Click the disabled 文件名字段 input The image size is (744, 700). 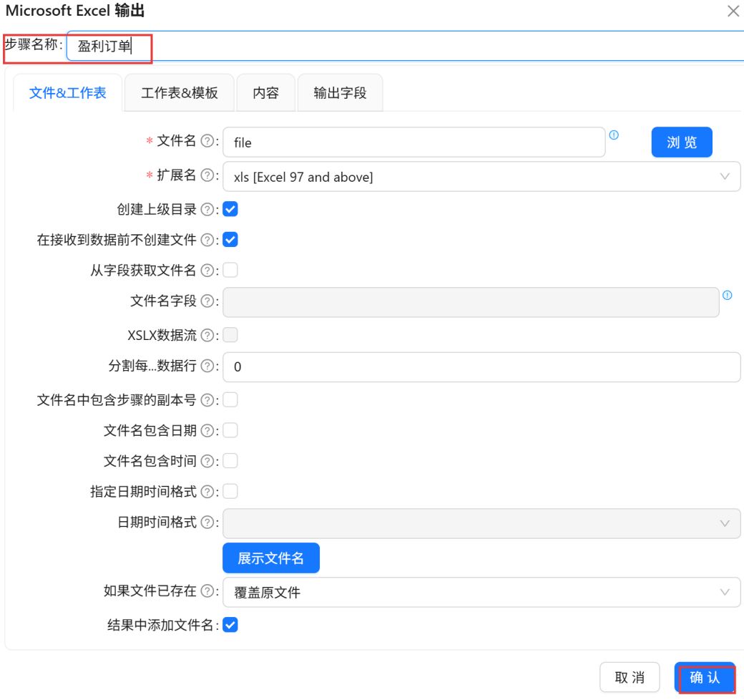[x=471, y=302]
